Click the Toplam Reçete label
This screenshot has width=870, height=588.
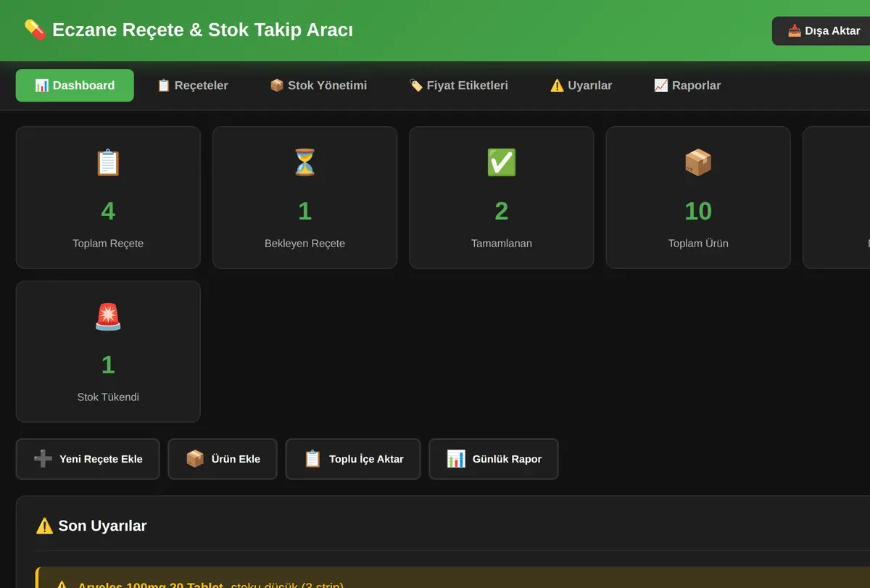point(108,244)
